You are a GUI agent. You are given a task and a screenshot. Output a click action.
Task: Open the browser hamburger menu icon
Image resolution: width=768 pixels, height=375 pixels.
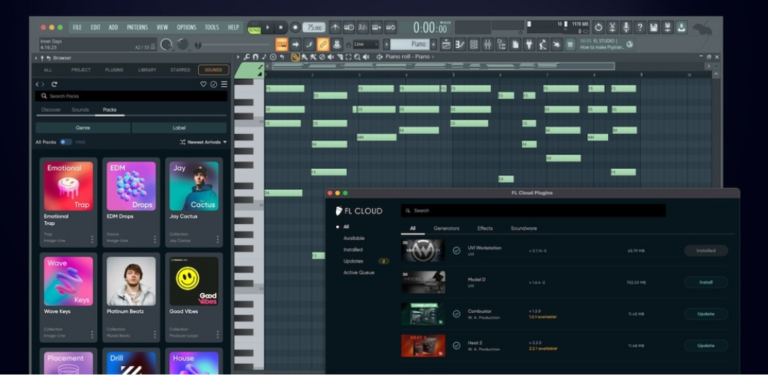pos(224,84)
